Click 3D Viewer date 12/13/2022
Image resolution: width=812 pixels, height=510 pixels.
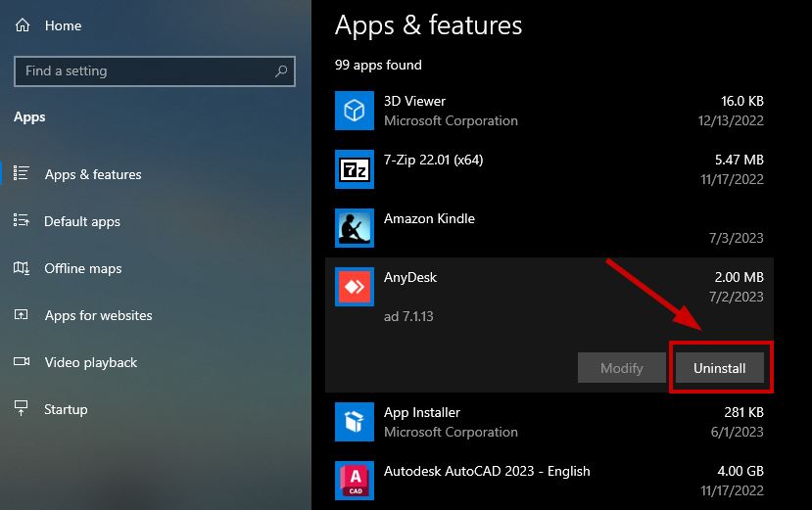pos(731,120)
